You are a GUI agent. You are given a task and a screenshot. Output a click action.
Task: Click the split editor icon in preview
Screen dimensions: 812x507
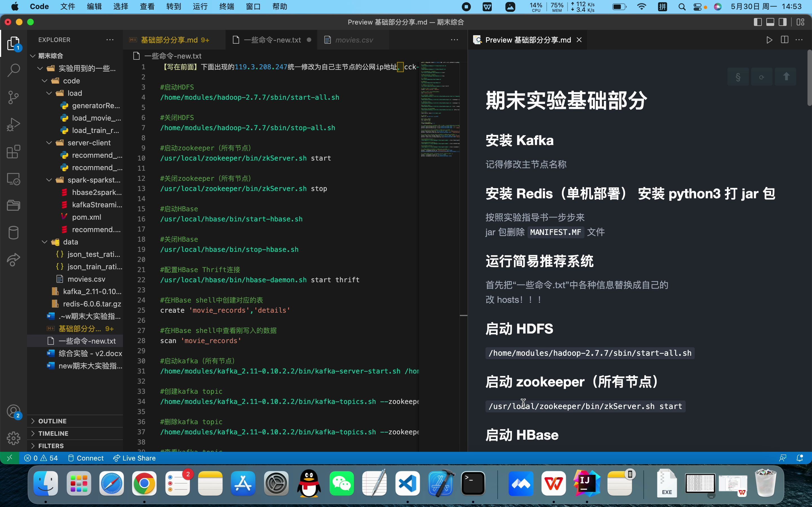click(x=784, y=40)
